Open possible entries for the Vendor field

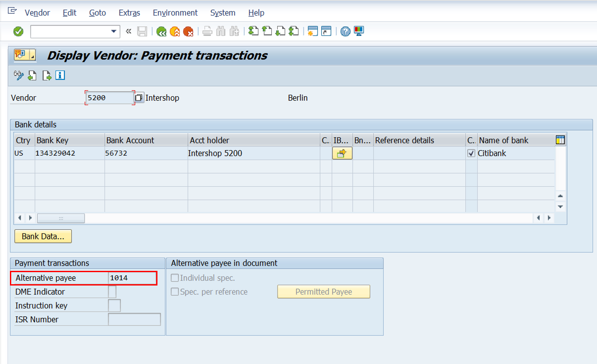138,97
